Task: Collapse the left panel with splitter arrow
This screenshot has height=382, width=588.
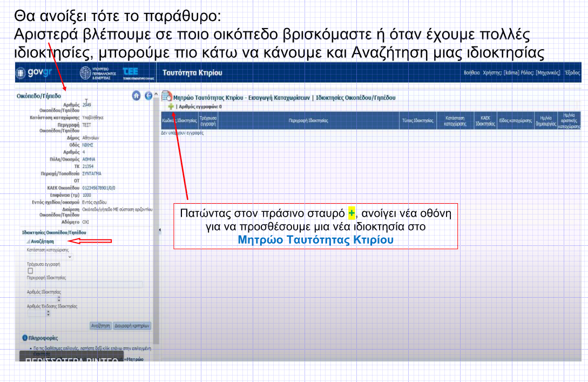Action: pyautogui.click(x=159, y=230)
